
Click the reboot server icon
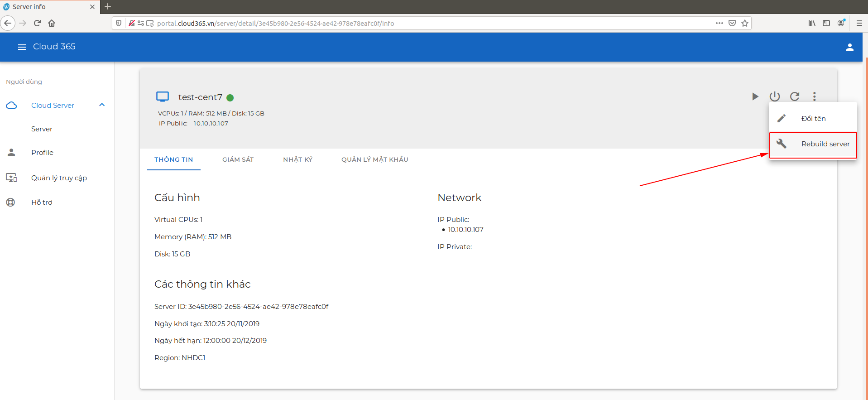tap(795, 96)
